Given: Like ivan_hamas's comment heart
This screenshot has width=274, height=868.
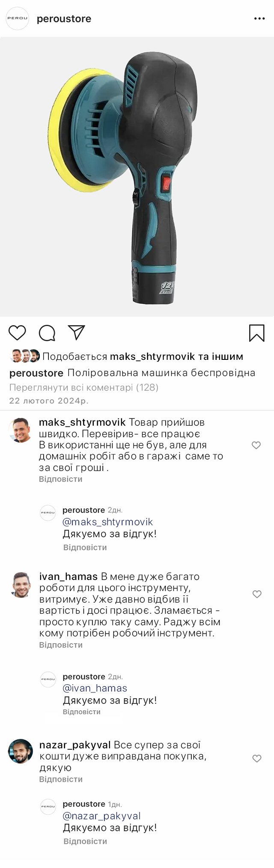Looking at the screenshot, I should coord(256,594).
